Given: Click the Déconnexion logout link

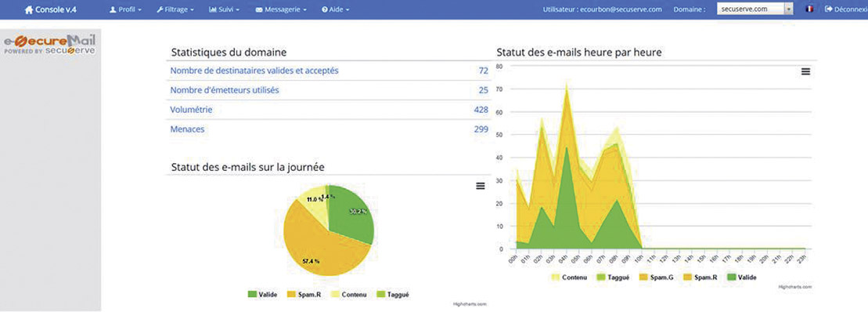Looking at the screenshot, I should tap(846, 9).
